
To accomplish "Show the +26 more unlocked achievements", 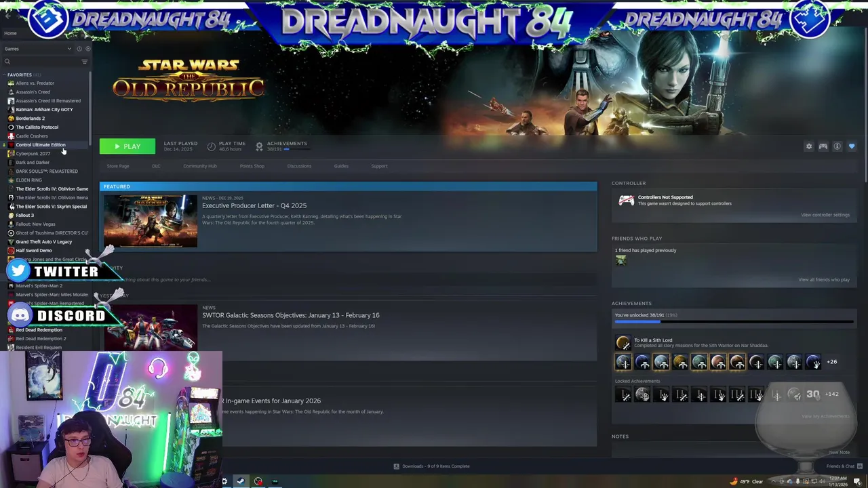I will point(831,362).
